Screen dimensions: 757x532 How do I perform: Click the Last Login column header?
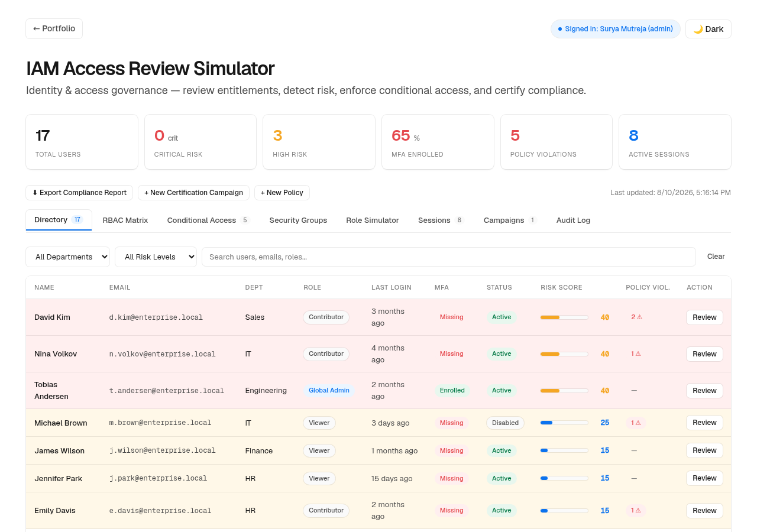pos(392,287)
